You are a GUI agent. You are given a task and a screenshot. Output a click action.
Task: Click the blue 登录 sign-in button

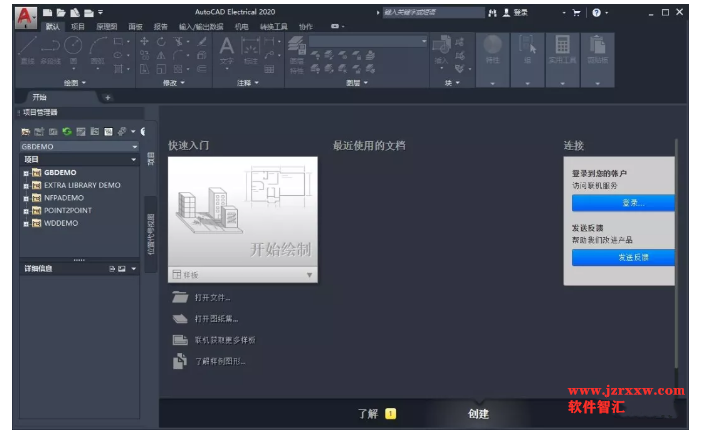[623, 203]
